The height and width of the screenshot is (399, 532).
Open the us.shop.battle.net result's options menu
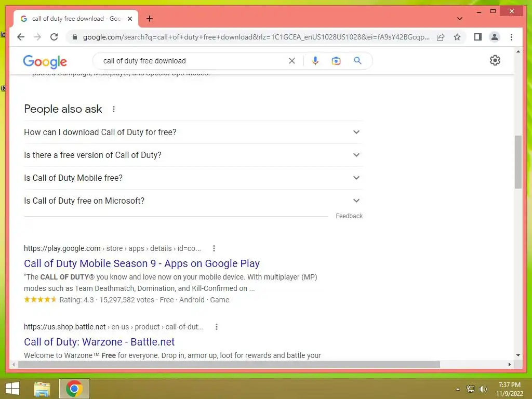pyautogui.click(x=217, y=327)
